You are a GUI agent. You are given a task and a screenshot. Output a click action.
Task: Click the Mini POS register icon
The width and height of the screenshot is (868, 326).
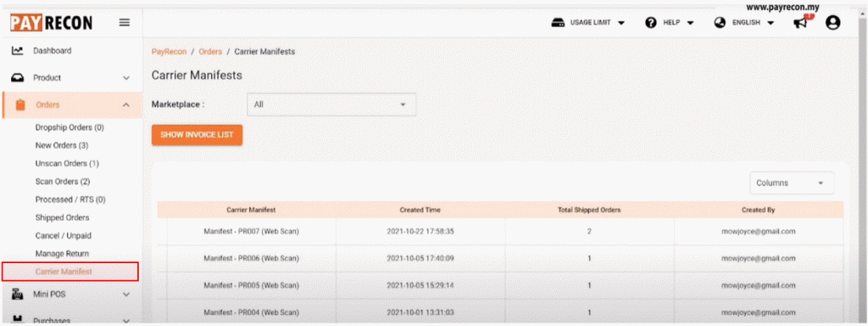18,295
